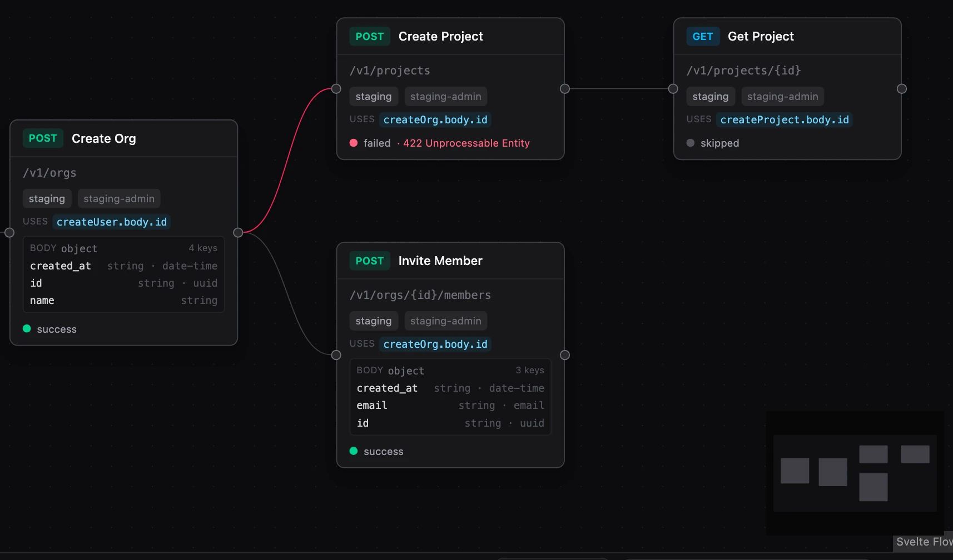Click the Invite Member node's right output handle
The height and width of the screenshot is (560, 953).
click(565, 355)
